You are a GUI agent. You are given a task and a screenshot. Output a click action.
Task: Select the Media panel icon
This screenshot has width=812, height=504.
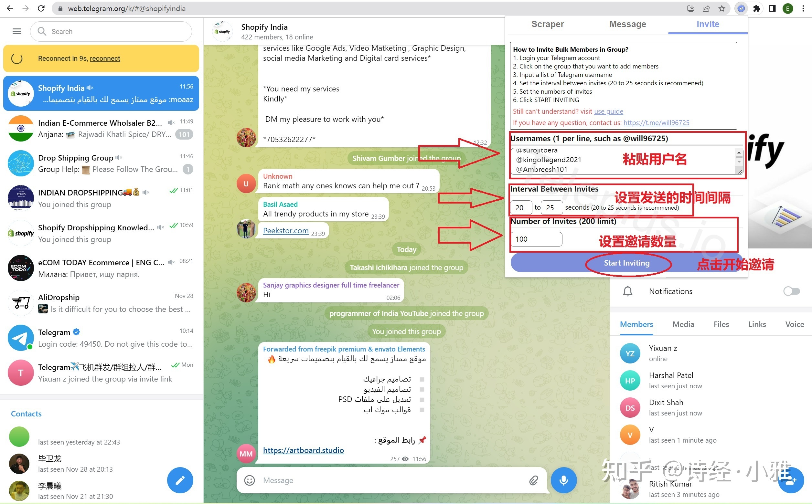(682, 324)
